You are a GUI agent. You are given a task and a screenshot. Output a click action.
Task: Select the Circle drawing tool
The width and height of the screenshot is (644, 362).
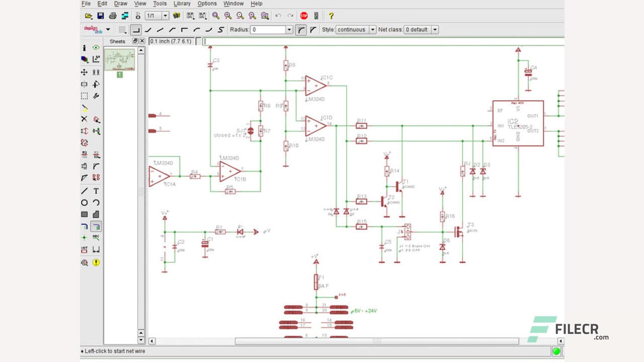pos(84,203)
